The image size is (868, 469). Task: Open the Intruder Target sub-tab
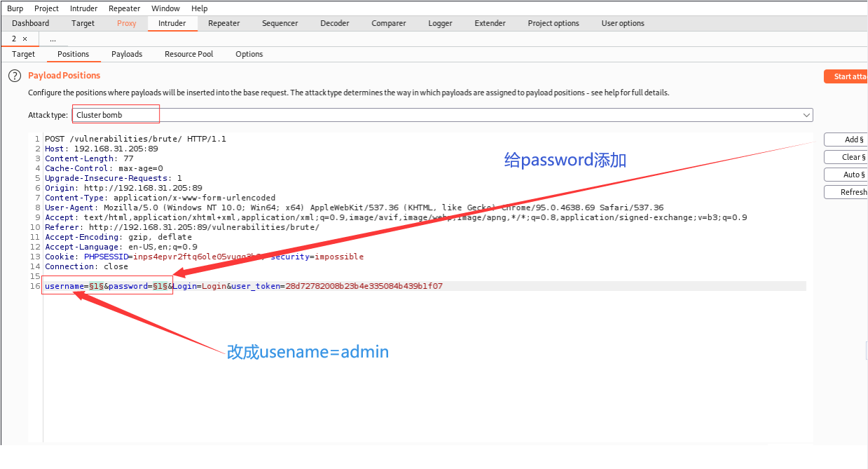pos(23,54)
